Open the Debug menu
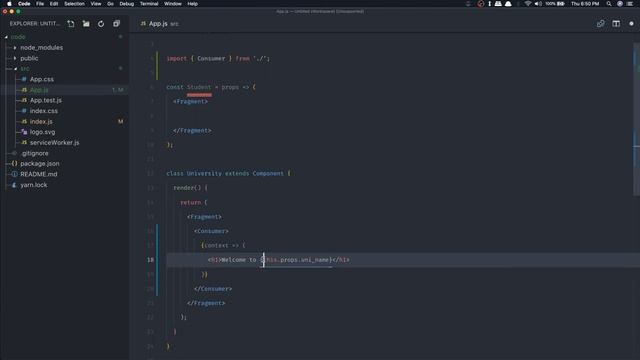 127,4
